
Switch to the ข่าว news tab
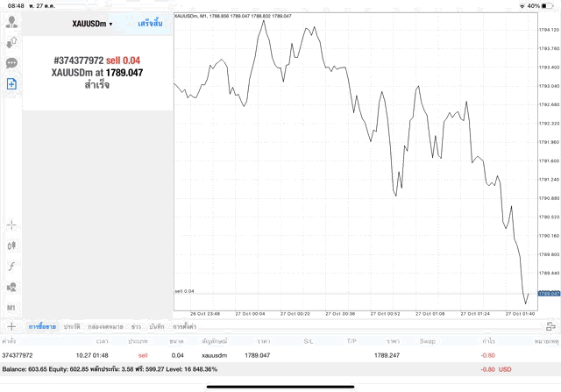tap(136, 326)
